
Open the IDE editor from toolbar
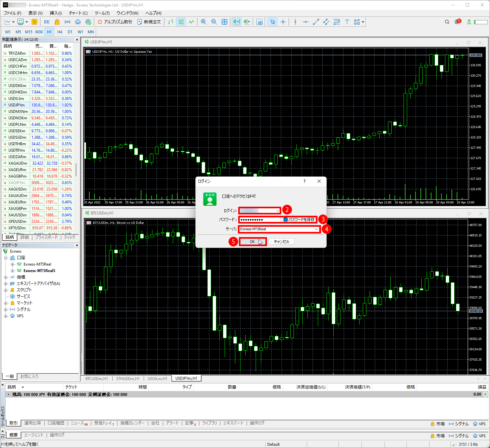[x=47, y=22]
